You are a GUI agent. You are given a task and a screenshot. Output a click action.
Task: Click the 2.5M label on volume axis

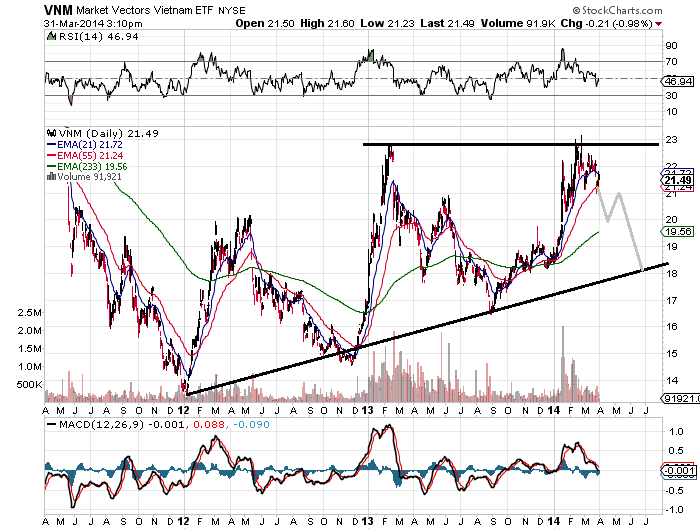tap(29, 313)
